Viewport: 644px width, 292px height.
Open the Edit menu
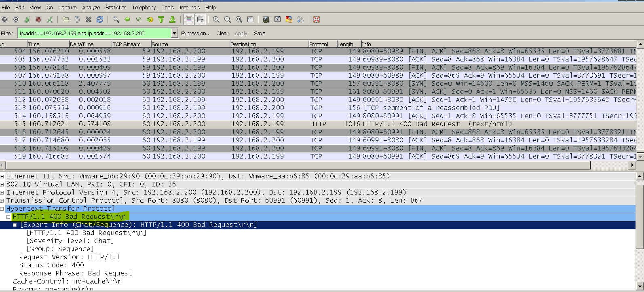pyautogui.click(x=20, y=7)
